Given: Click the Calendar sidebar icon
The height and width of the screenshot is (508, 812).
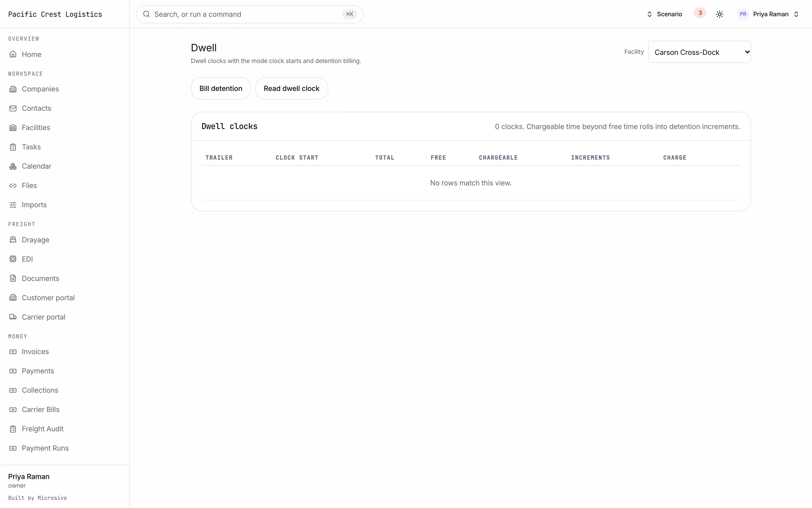Looking at the screenshot, I should pos(13,166).
